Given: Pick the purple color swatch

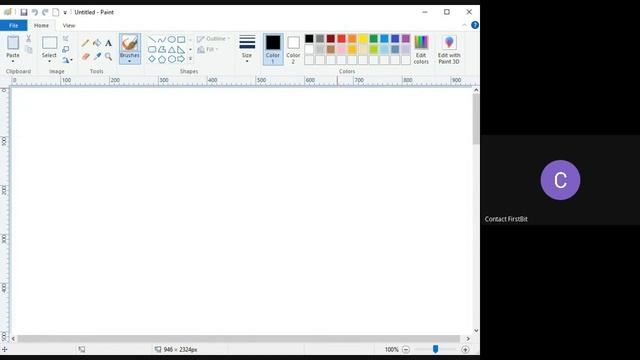Looking at the screenshot, I should (x=406, y=39).
